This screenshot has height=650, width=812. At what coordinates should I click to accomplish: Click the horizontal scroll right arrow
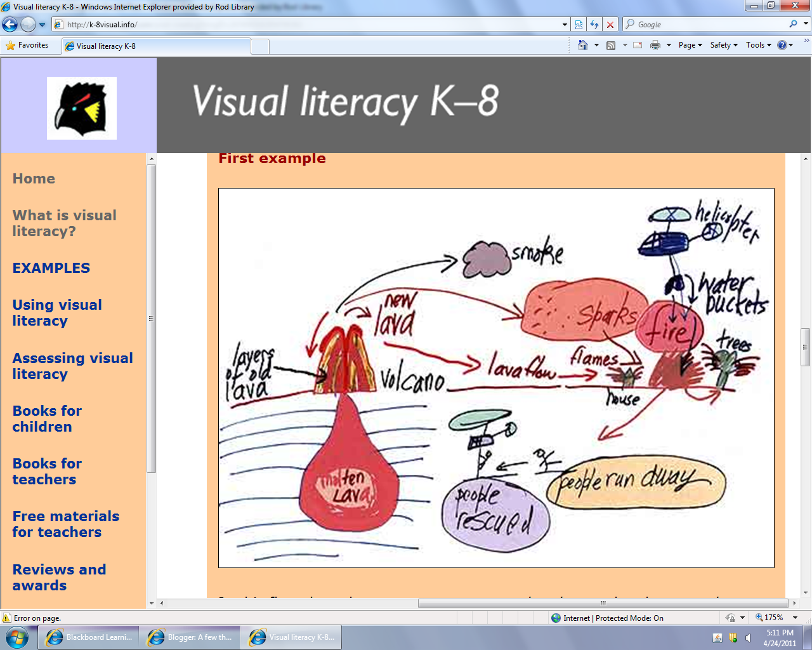[794, 603]
